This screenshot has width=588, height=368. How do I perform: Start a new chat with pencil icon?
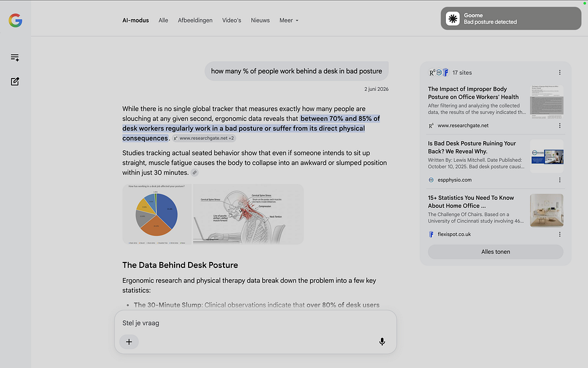click(x=15, y=82)
